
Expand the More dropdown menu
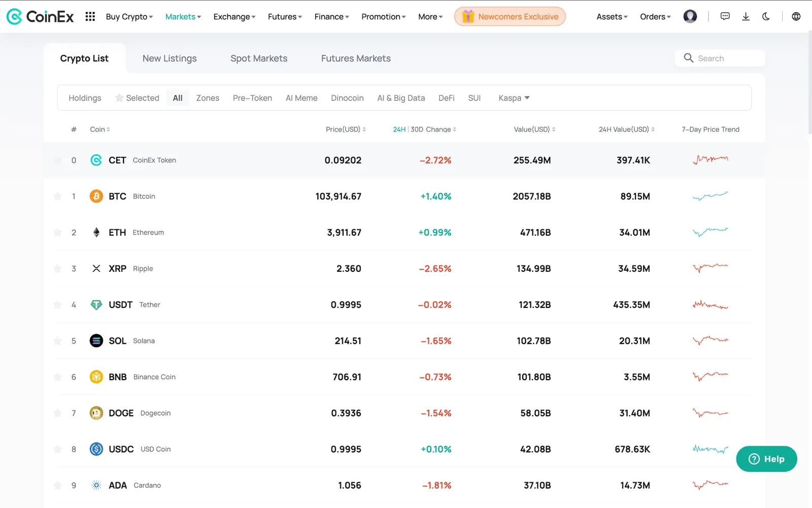[x=430, y=17]
